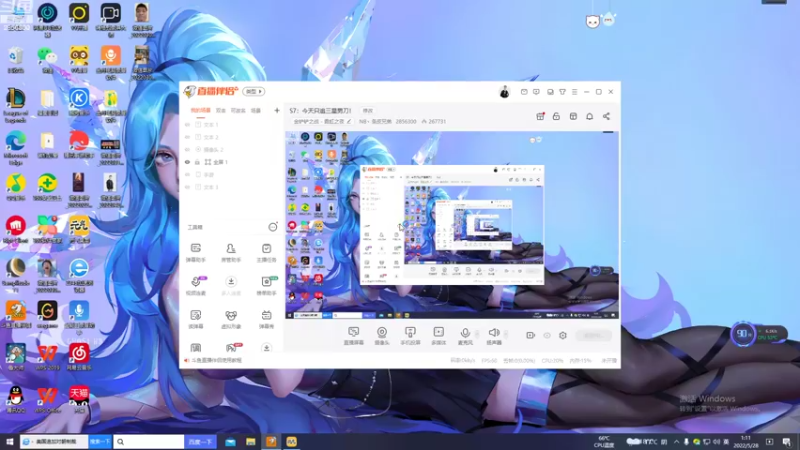Click the floating performance monitor showing 90
Viewport: 800px width, 450px height.
[743, 334]
